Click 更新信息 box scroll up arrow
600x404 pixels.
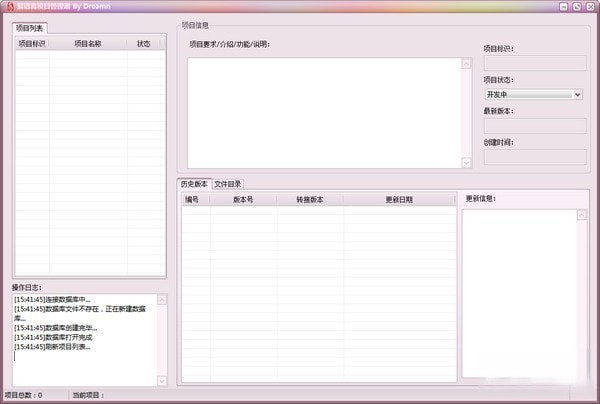(582, 215)
